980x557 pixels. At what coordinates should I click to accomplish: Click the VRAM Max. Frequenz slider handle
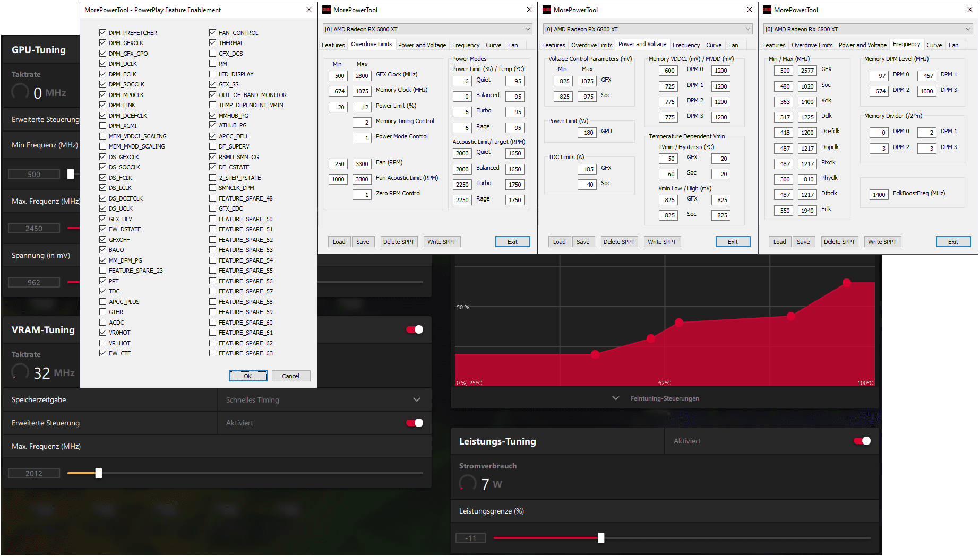[x=99, y=473]
